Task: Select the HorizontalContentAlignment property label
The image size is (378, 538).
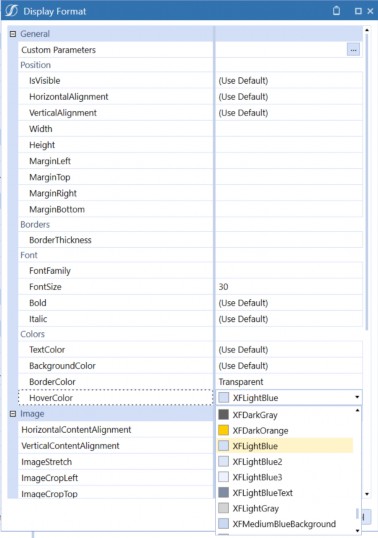Action: (76, 430)
